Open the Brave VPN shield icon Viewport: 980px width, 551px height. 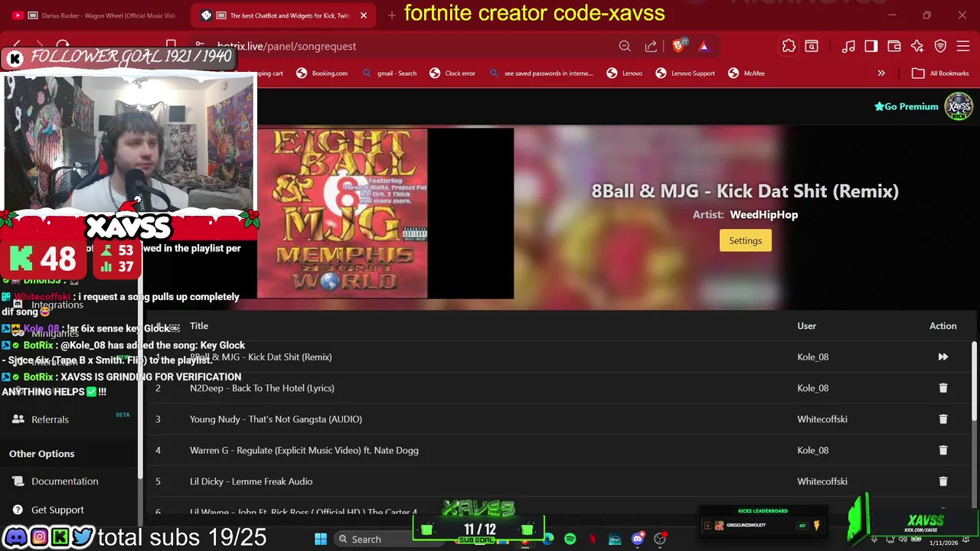click(x=940, y=46)
